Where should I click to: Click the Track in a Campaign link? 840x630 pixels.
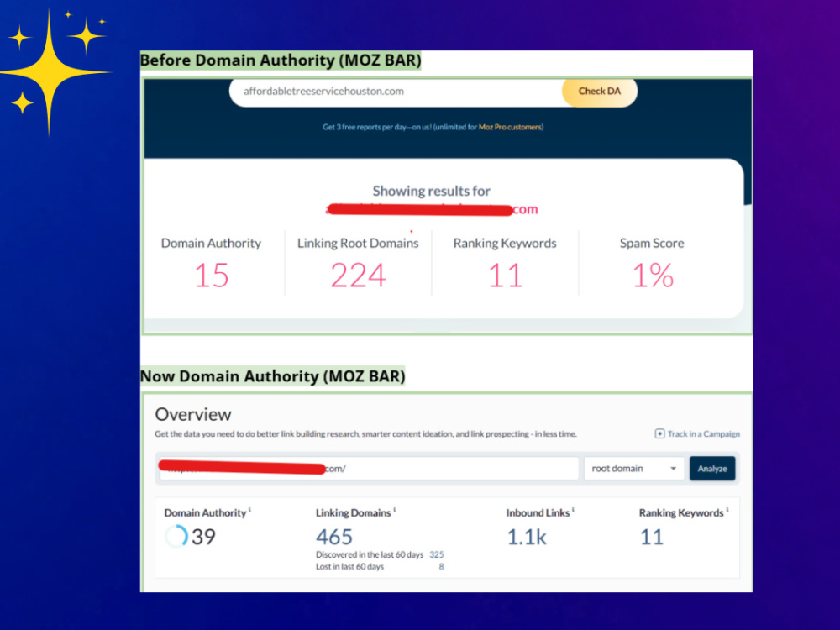pos(703,434)
